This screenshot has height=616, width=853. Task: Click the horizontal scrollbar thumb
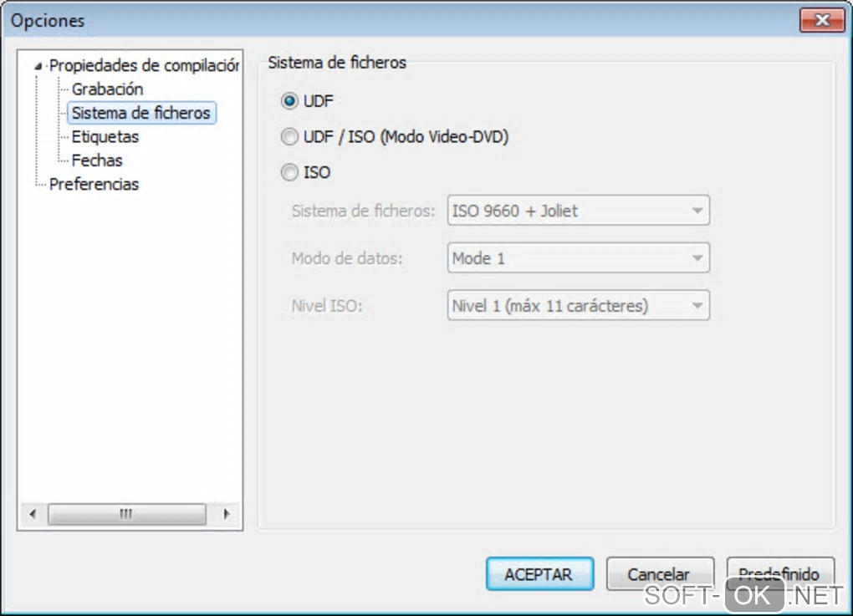click(x=126, y=514)
